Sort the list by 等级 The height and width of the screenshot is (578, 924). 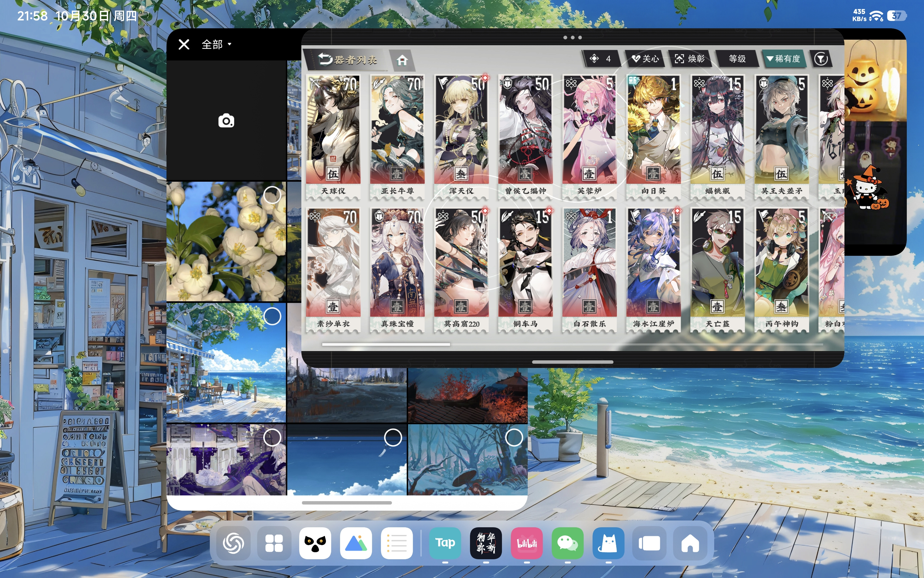[737, 59]
